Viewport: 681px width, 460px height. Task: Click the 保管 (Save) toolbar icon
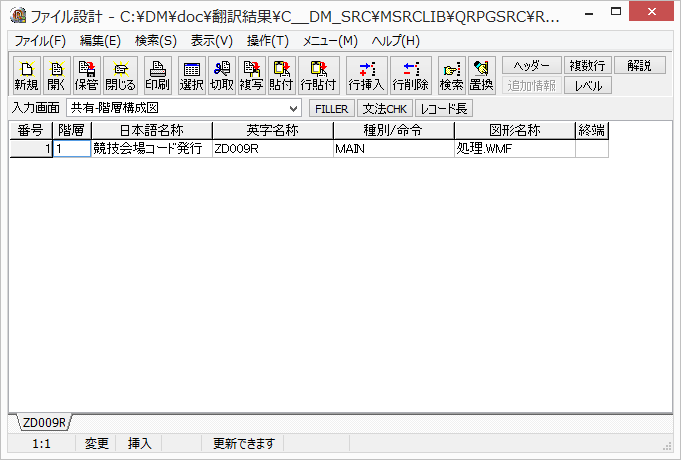(86, 75)
